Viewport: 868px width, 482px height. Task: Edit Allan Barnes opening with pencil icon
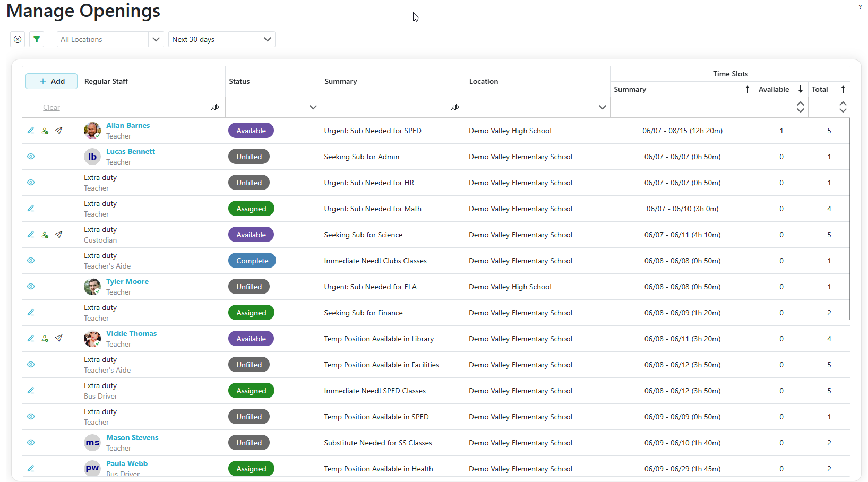pyautogui.click(x=31, y=131)
